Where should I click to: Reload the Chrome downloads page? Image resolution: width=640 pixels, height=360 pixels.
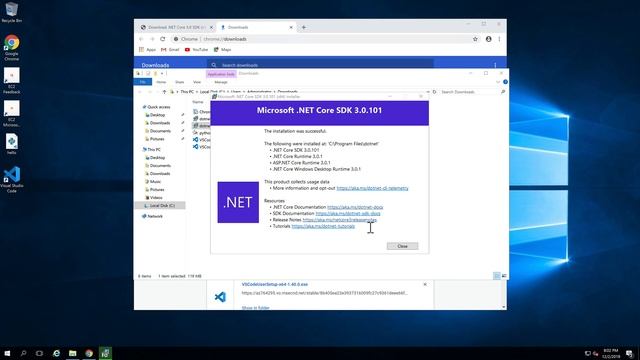tap(162, 39)
